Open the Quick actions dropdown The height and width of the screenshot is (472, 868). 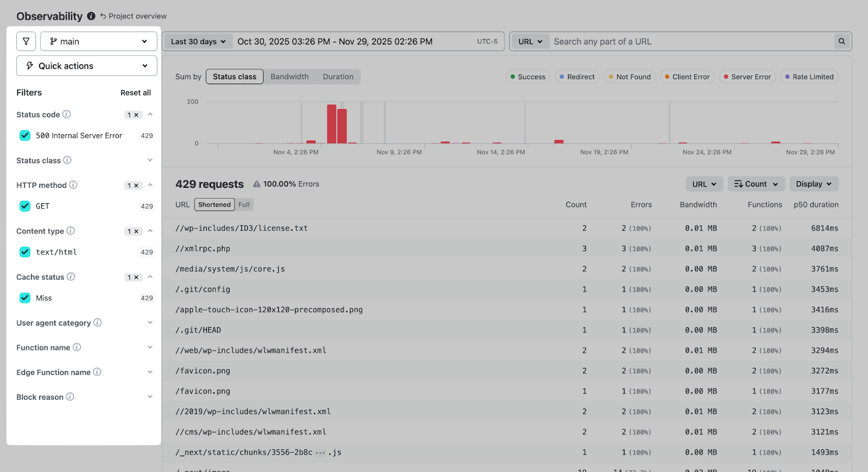(x=87, y=66)
